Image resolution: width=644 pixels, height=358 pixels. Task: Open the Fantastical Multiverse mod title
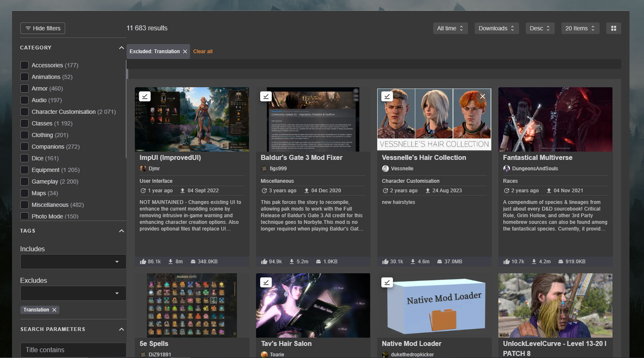coord(537,158)
